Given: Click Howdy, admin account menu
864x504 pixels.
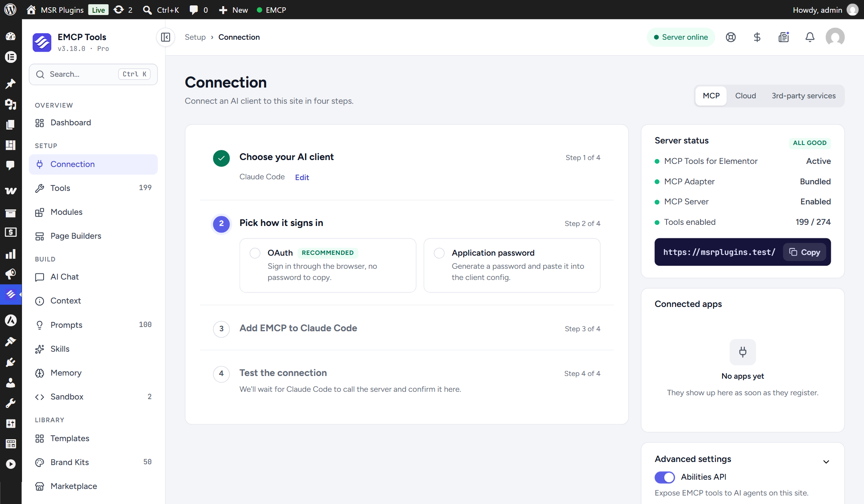Looking at the screenshot, I should tap(825, 10).
